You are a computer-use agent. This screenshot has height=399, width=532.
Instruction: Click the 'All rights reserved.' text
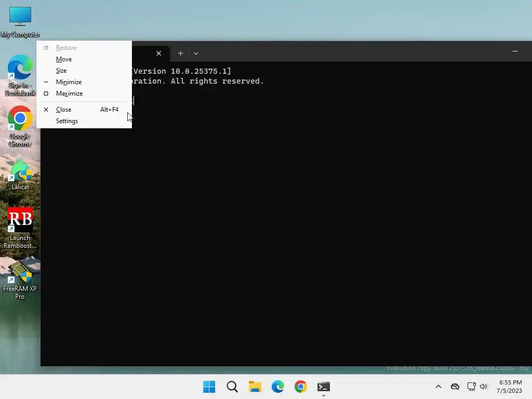click(217, 81)
